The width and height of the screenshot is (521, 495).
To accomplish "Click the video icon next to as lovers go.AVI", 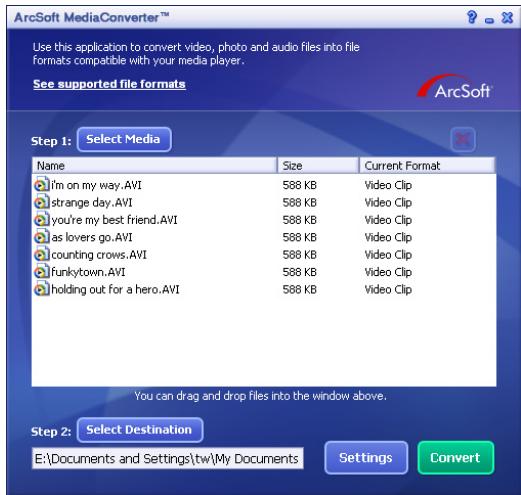I will pyautogui.click(x=42, y=237).
